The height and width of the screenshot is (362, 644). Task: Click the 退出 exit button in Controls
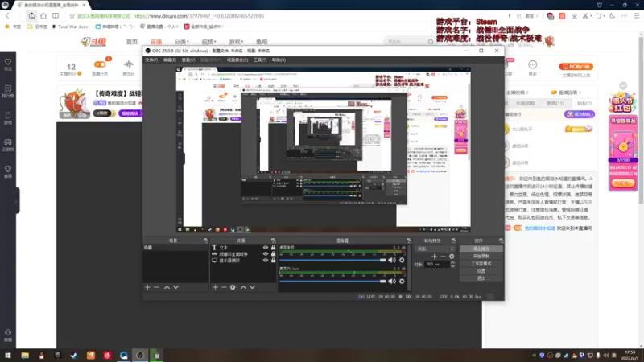[481, 278]
